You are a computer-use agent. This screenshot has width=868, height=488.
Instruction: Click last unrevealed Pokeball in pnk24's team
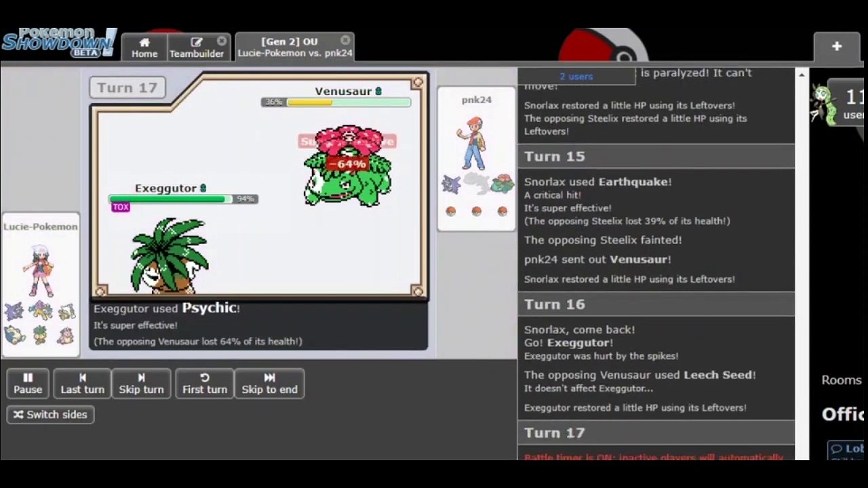tap(502, 211)
